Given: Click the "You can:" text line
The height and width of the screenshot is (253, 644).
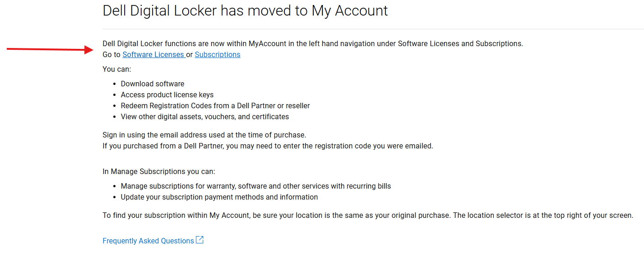Looking at the screenshot, I should pos(117,69).
